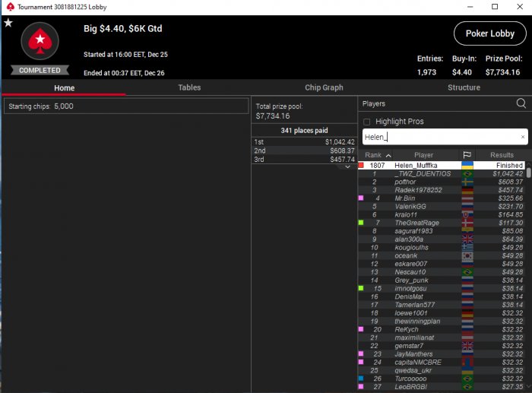This screenshot has width=532, height=393.
Task: Click the Poker Lobby button
Action: pyautogui.click(x=490, y=33)
